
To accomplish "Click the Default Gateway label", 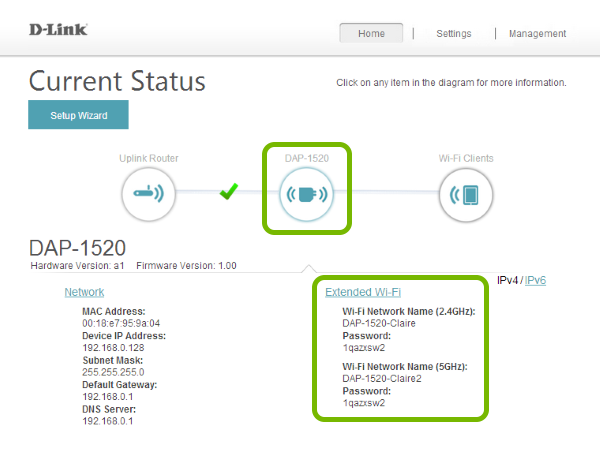I will click(119, 385).
